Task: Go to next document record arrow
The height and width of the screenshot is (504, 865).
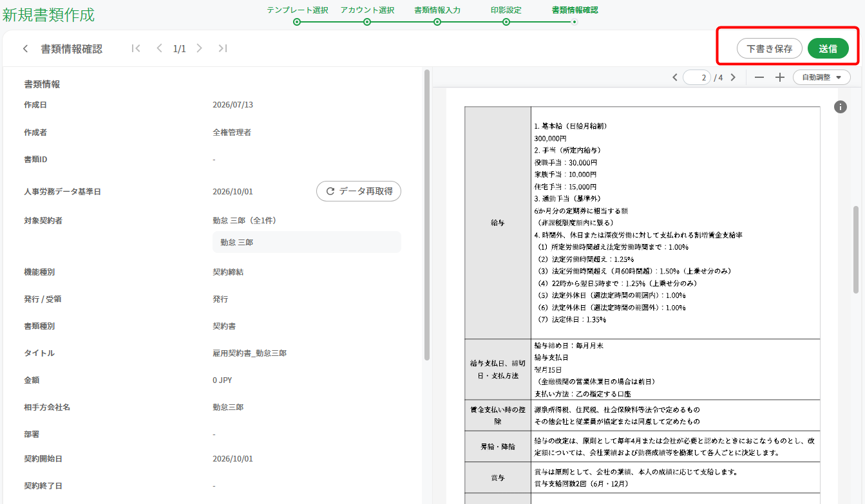Action: [x=199, y=48]
